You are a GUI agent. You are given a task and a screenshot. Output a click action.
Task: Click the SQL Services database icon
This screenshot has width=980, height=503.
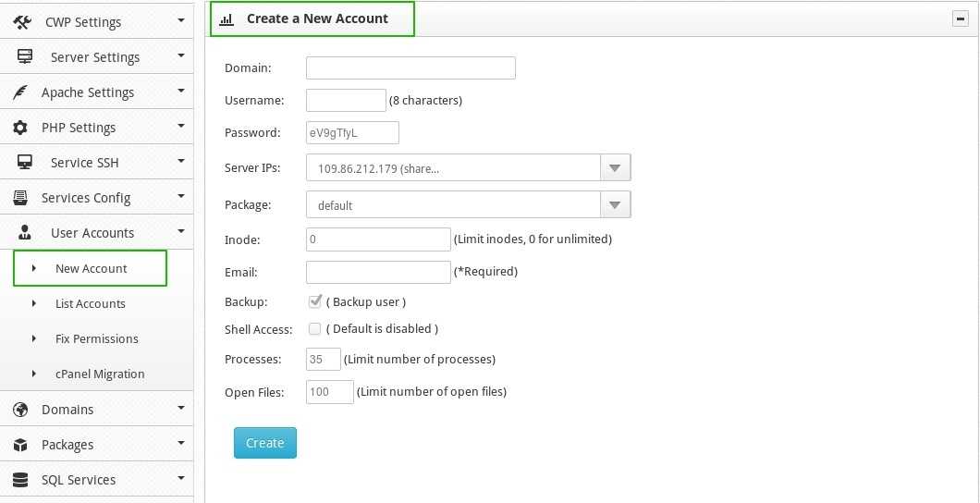click(x=20, y=480)
